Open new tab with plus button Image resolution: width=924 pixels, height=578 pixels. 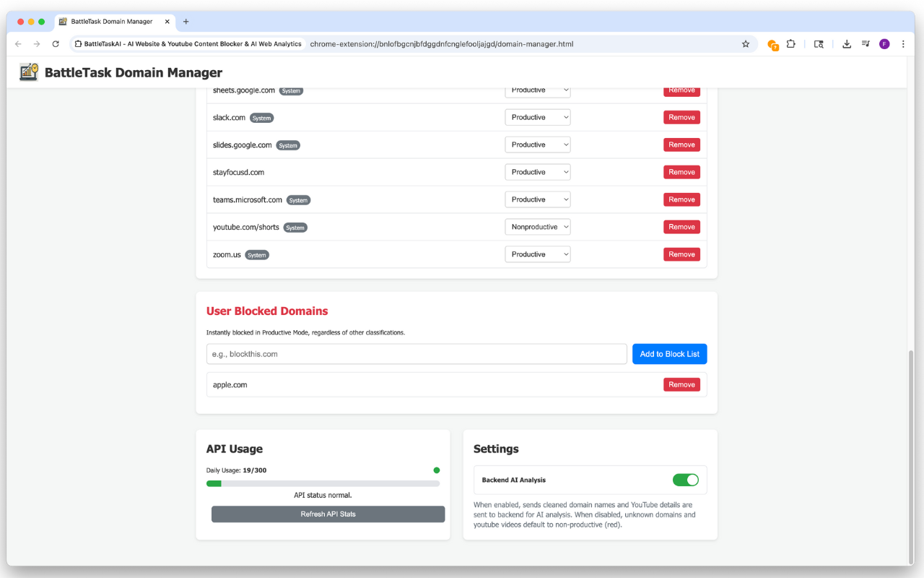click(x=186, y=22)
